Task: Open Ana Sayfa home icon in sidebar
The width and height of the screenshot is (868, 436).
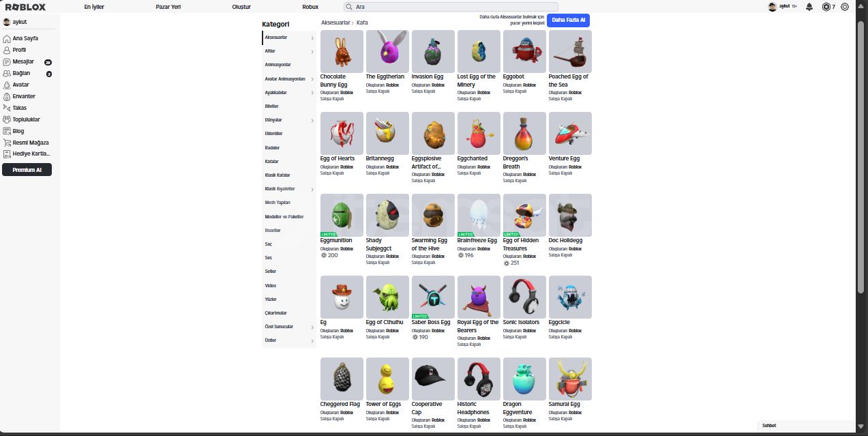Action: click(x=7, y=38)
